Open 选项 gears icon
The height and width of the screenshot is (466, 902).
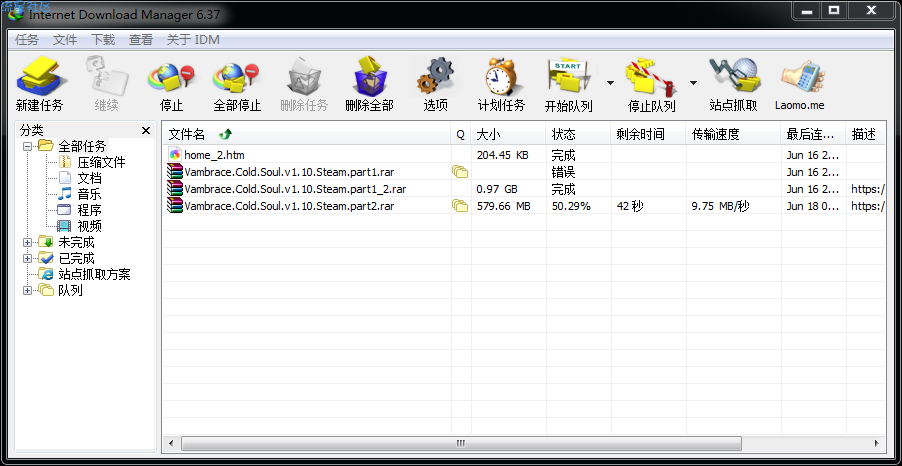435,76
